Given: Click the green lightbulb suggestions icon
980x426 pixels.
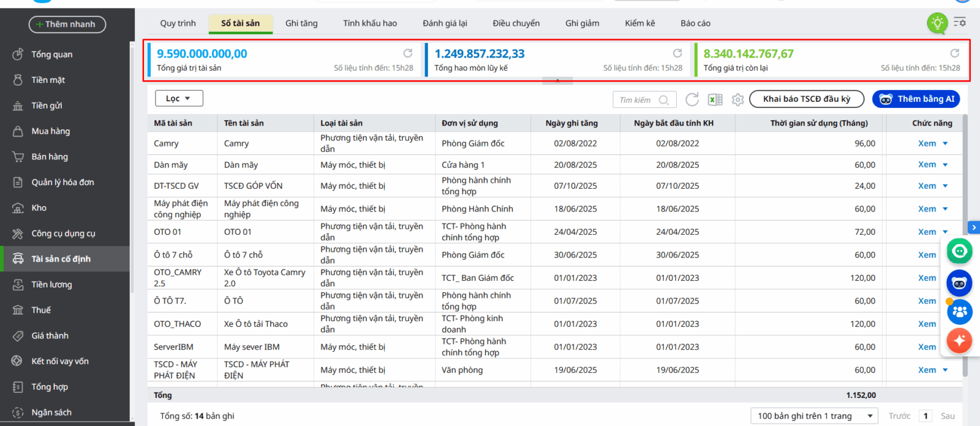Looking at the screenshot, I should pyautogui.click(x=937, y=23).
